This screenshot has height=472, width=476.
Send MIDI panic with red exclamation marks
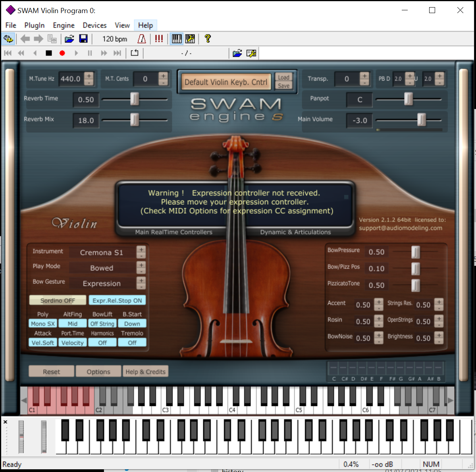click(x=159, y=39)
